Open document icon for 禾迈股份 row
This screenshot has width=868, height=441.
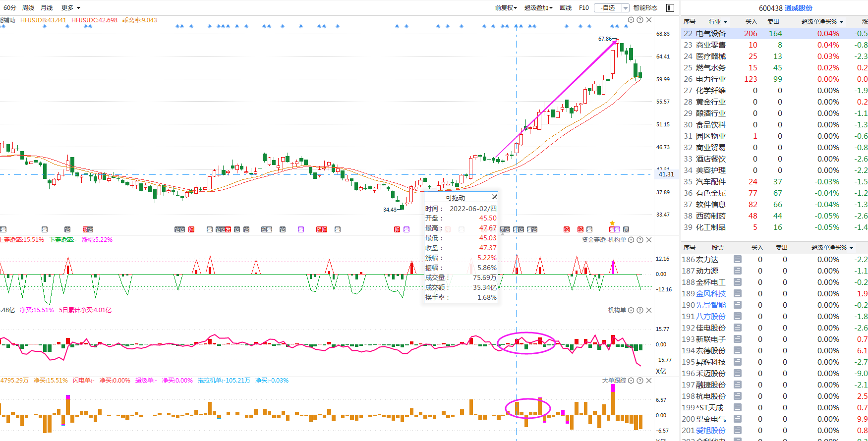click(x=738, y=373)
